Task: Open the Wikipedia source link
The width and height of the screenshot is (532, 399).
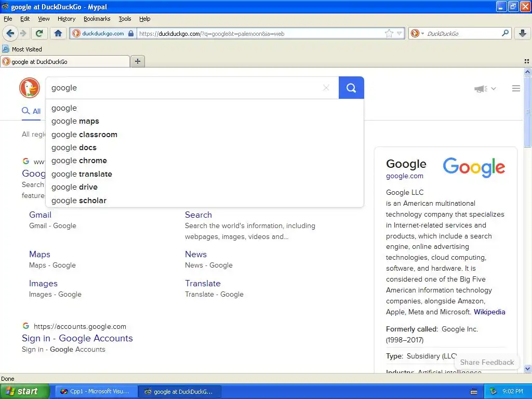Action: tap(489, 312)
